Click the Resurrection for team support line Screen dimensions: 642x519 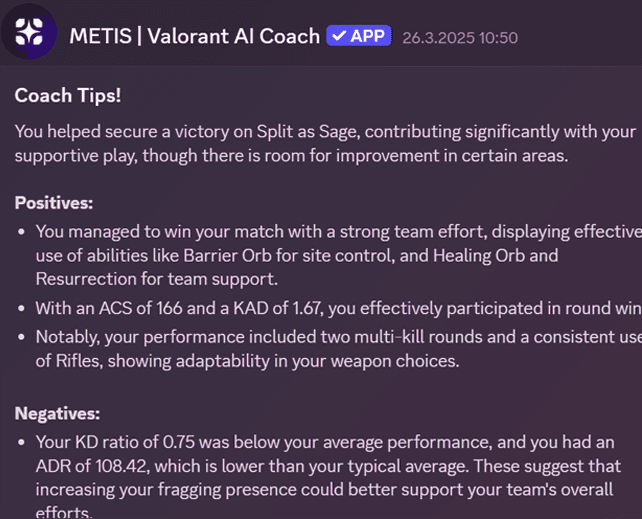point(157,279)
